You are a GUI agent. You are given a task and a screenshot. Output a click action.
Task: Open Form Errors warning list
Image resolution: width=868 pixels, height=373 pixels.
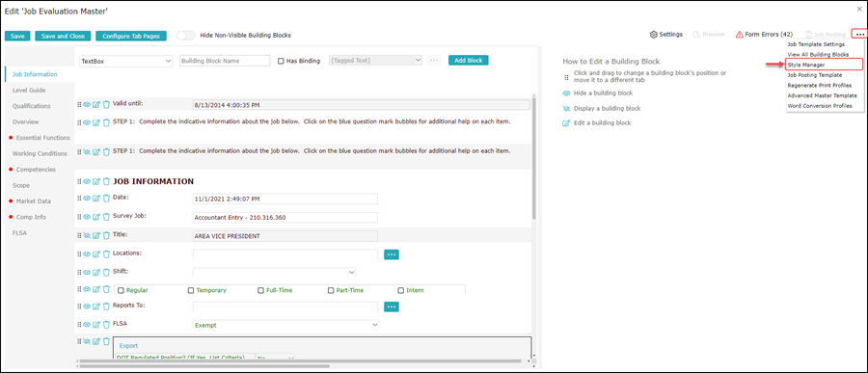[x=764, y=35]
